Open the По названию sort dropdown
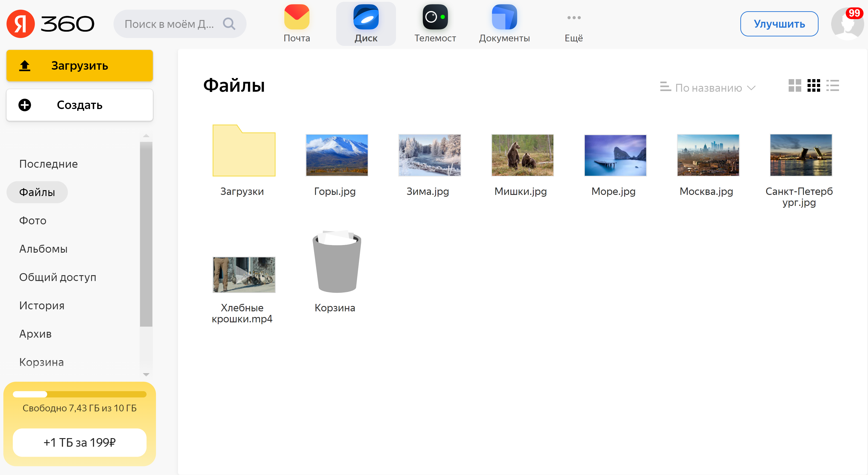The image size is (868, 475). pos(708,88)
